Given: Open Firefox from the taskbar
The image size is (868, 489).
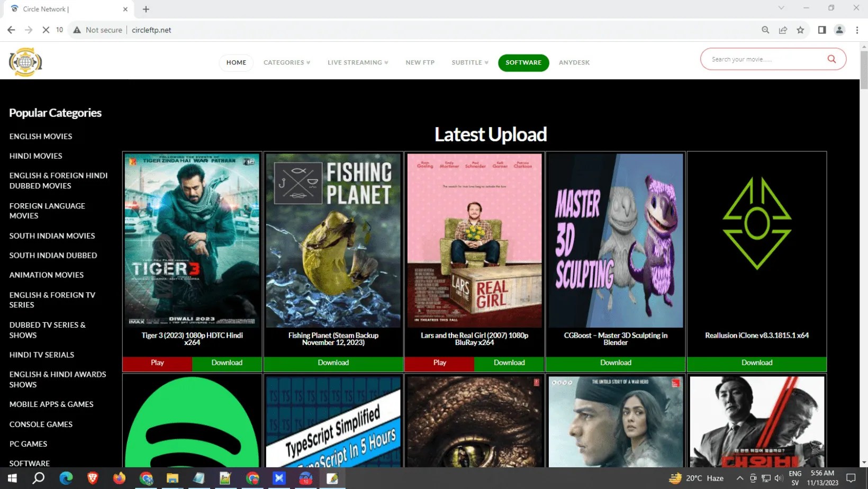Looking at the screenshot, I should tap(119, 478).
